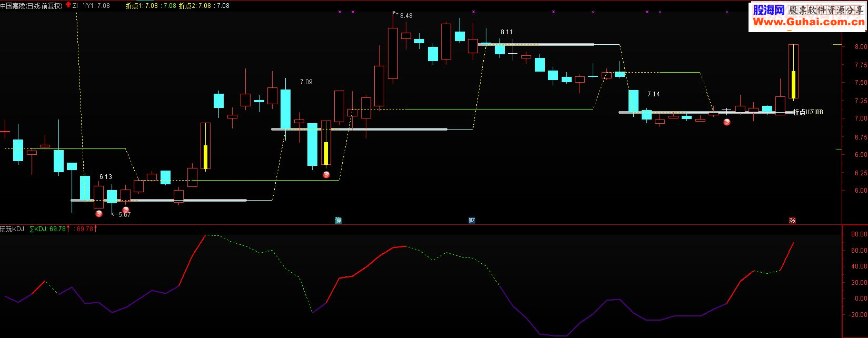Click the 5.67 low price label
The width and height of the screenshot is (868, 338).
pyautogui.click(x=125, y=215)
